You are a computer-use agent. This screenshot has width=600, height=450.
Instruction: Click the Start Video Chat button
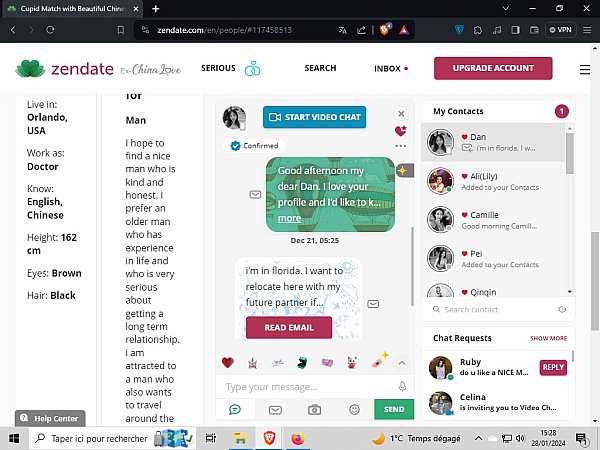point(314,117)
